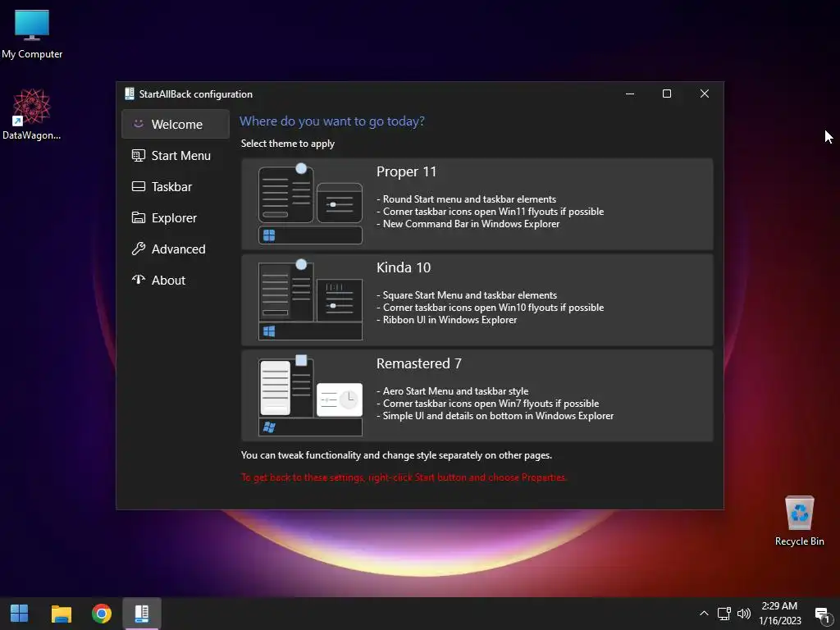Switch to Start Menu settings page
The image size is (840, 630).
click(x=176, y=155)
